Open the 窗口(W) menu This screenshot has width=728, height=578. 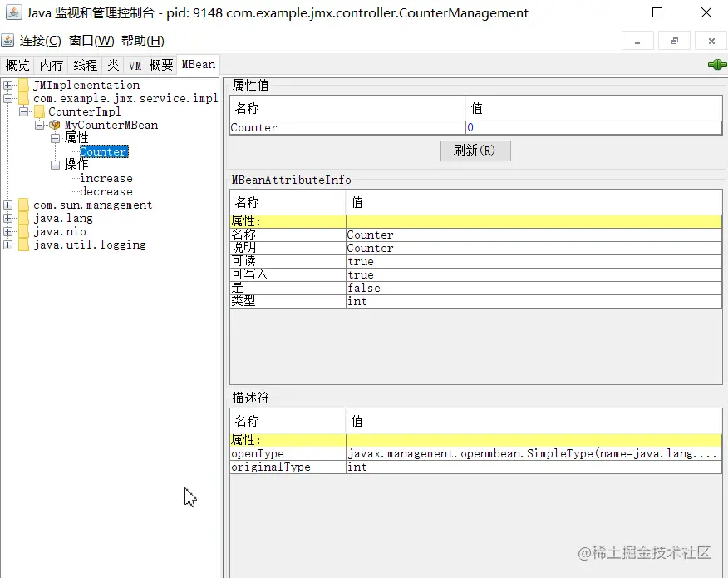91,41
